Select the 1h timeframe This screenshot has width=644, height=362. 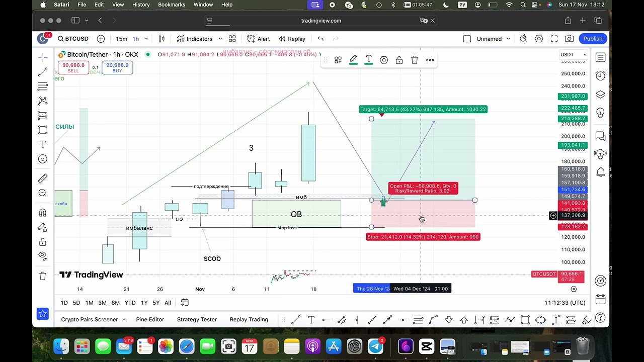tap(136, 39)
